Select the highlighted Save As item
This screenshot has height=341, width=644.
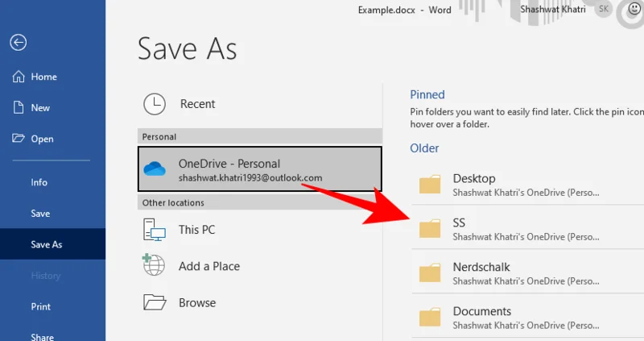[52, 244]
